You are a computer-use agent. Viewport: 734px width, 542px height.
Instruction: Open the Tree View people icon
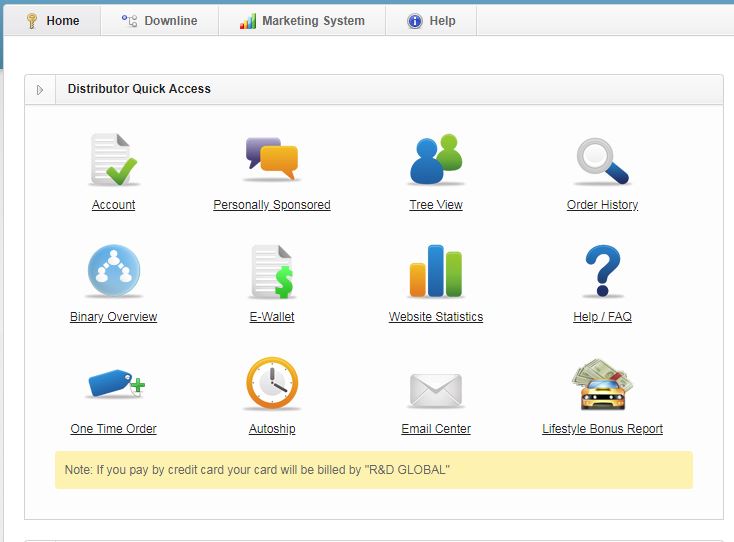pyautogui.click(x=436, y=159)
